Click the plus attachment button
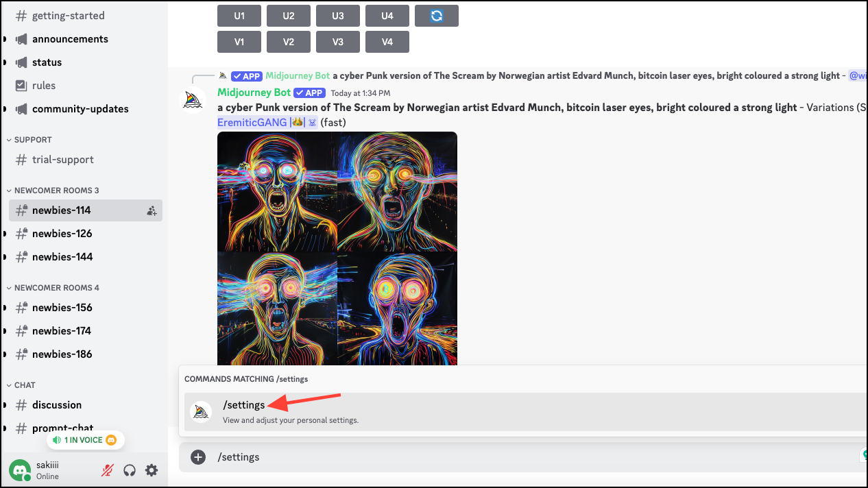The height and width of the screenshot is (488, 868). [198, 457]
